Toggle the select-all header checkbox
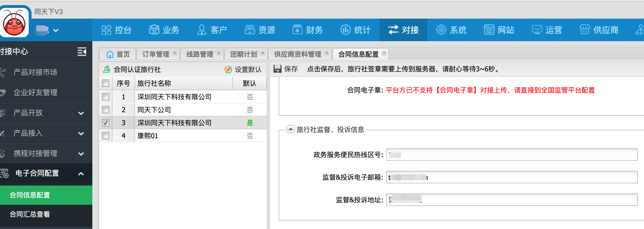This screenshot has width=644, height=229. tap(106, 83)
